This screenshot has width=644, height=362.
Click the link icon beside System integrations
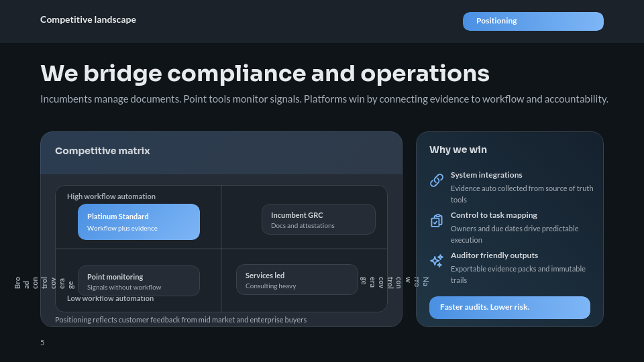coord(437,180)
